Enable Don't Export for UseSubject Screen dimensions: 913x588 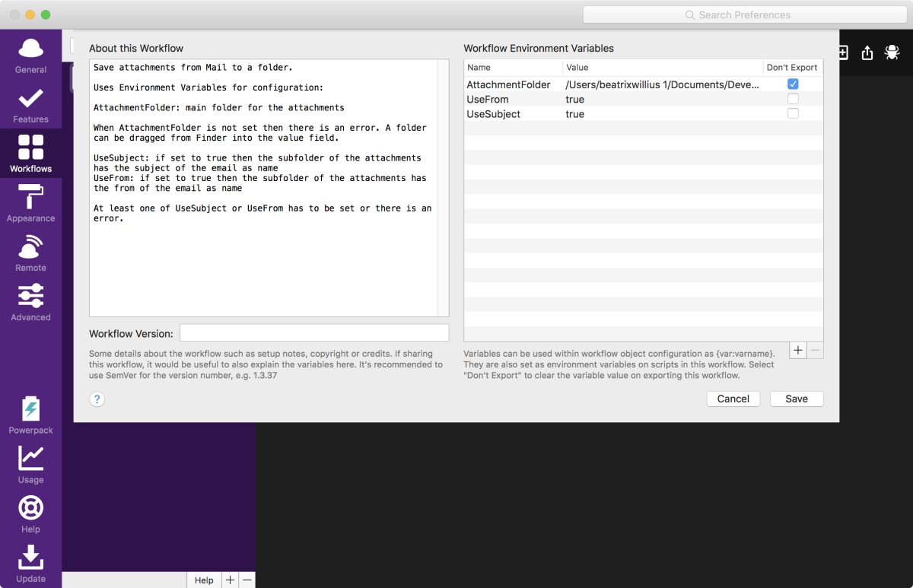(x=793, y=113)
